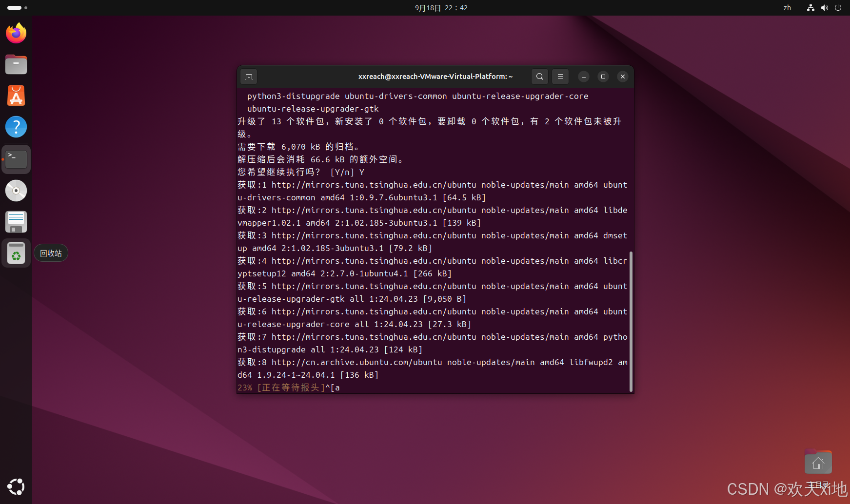Open new tab in terminal window
Screen dimensions: 850x504
[x=249, y=77]
